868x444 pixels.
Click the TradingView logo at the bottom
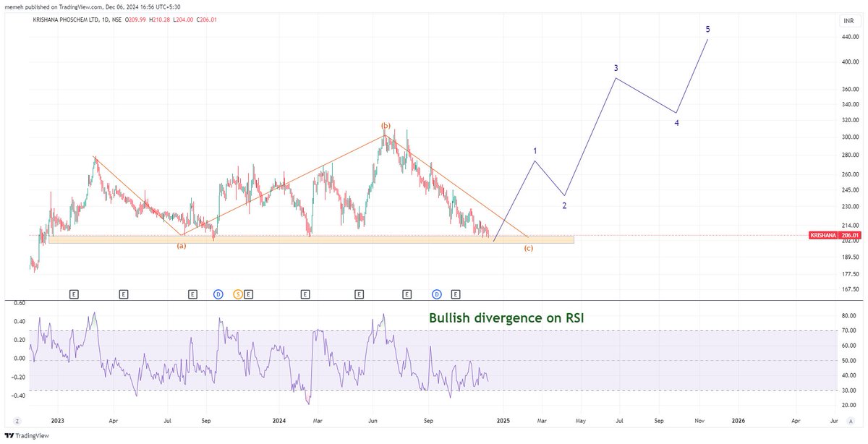click(x=25, y=436)
